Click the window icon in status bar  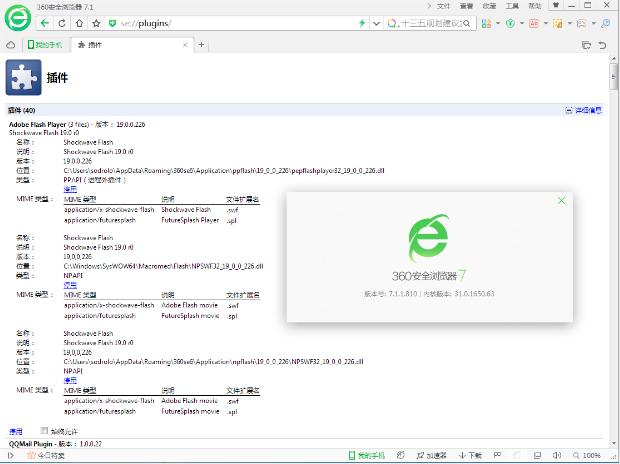[x=537, y=455]
